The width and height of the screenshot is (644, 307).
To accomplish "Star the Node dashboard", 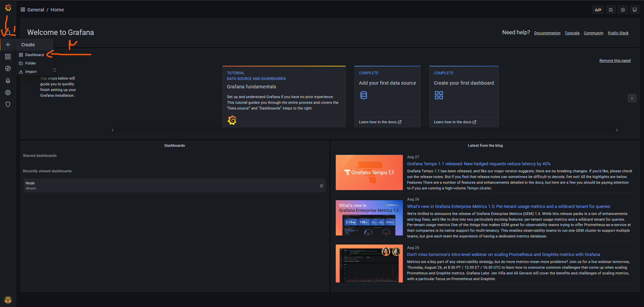I will [x=321, y=186].
